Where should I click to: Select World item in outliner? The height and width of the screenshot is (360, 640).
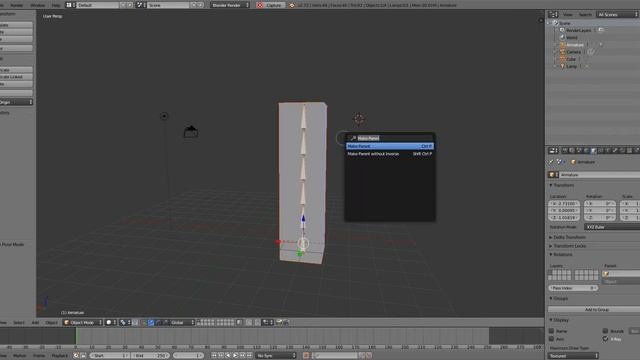tap(571, 38)
